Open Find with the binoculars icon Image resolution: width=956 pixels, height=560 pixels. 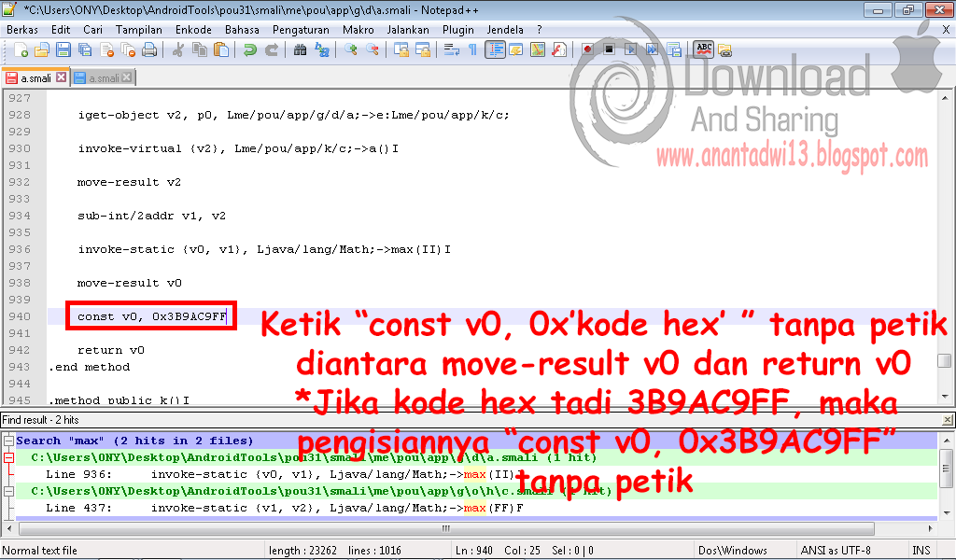(x=300, y=50)
